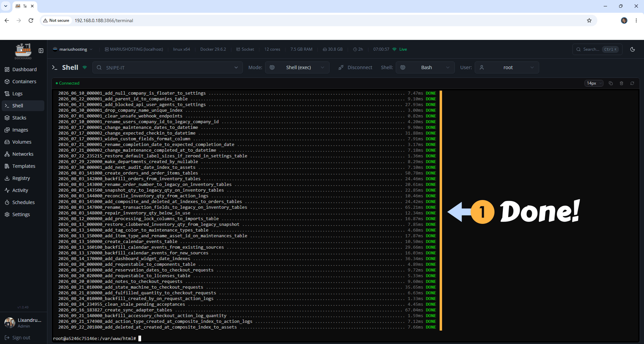Sign out of Dockhand

click(17, 338)
